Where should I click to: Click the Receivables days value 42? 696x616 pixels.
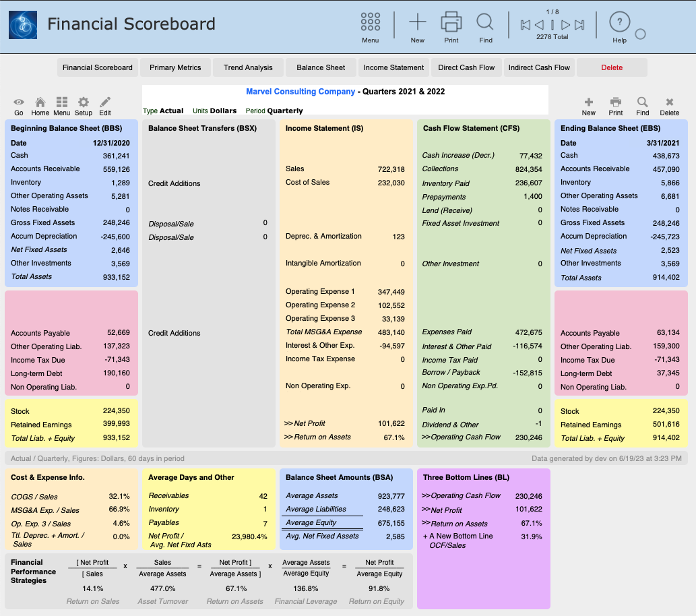point(263,496)
